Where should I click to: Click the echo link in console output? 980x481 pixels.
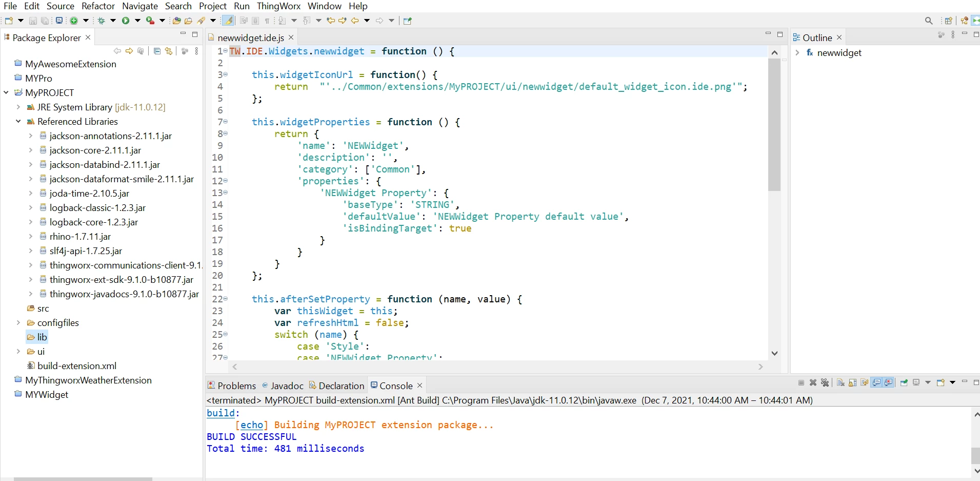pos(252,425)
